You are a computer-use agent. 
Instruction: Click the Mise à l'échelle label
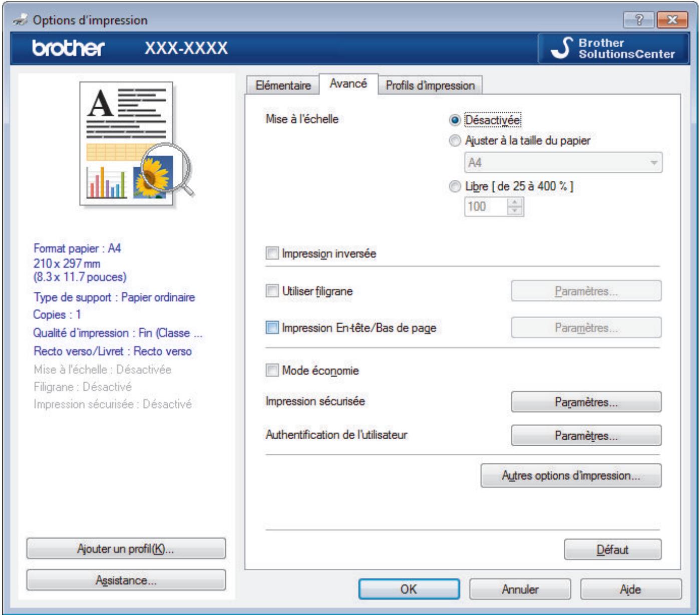coord(302,119)
